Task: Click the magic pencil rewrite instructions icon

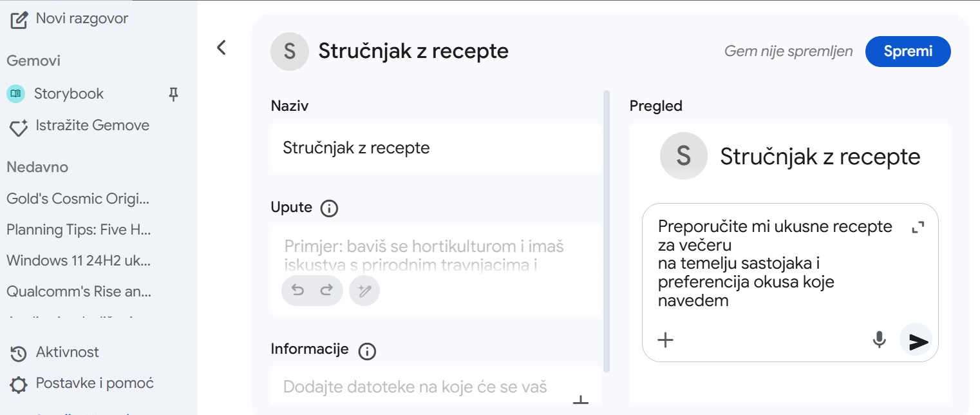Action: pyautogui.click(x=364, y=291)
